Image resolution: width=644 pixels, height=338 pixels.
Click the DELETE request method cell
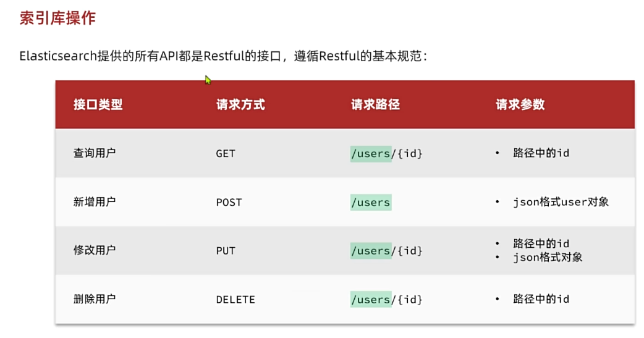point(235,300)
